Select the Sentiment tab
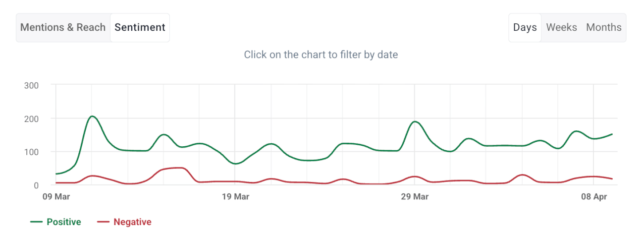The image size is (644, 237). point(140,27)
